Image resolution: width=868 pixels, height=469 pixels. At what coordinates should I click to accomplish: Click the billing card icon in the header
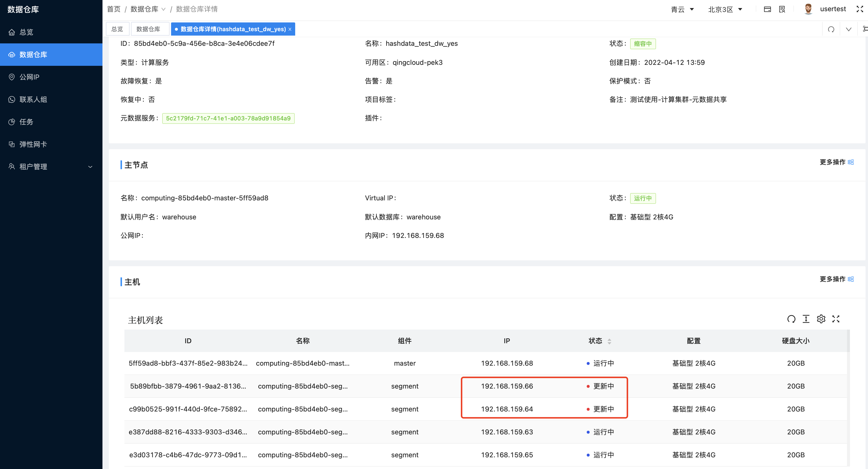767,9
